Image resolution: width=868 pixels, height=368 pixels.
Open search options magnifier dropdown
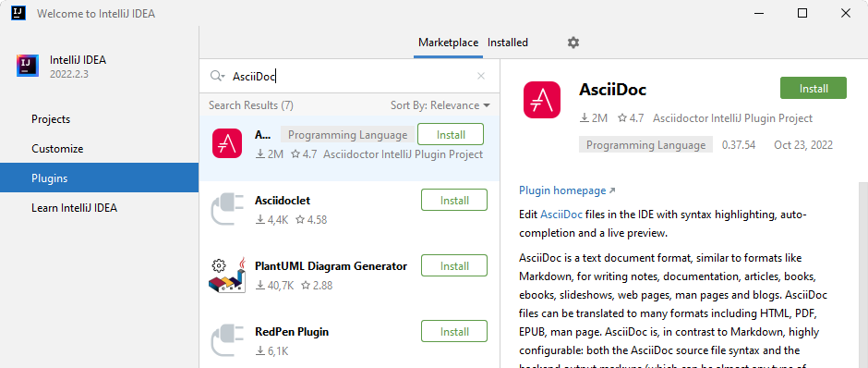point(217,76)
